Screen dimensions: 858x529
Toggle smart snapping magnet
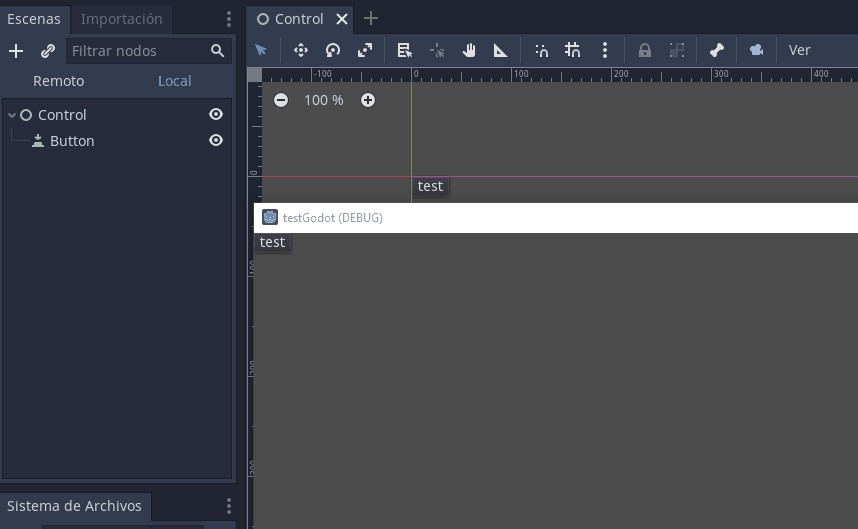click(541, 51)
